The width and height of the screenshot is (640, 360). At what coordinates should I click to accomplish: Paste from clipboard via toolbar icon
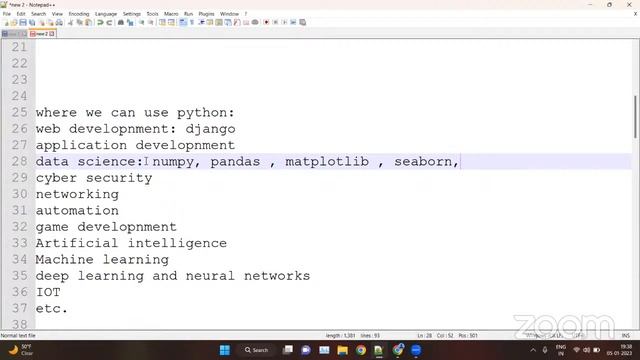point(88,22)
